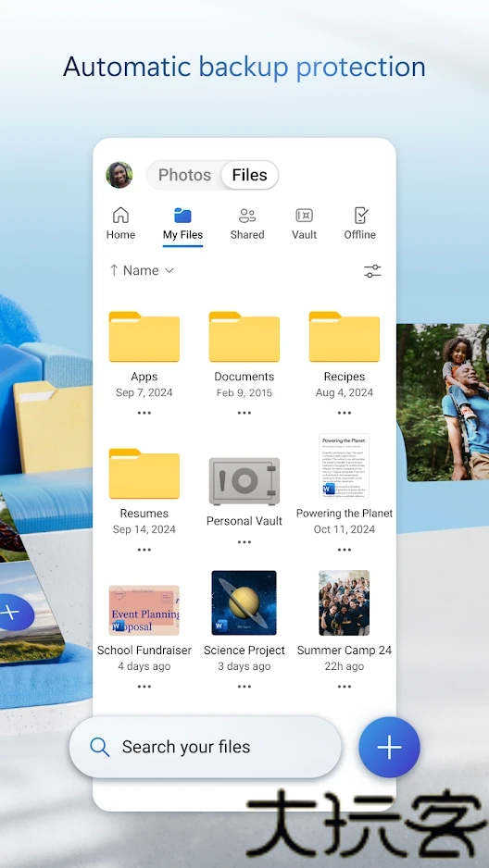Viewport: 489px width, 868px height.
Task: Open more options for Summer Camp 24
Action: tap(345, 687)
